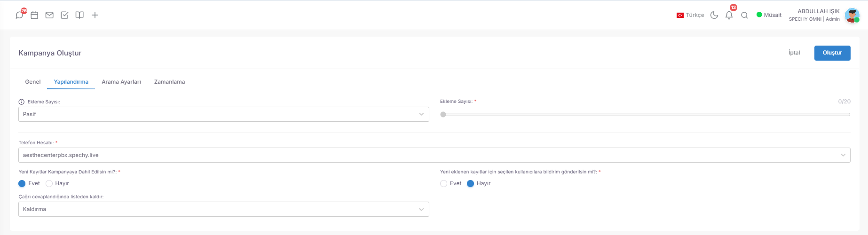Viewport: 868px width, 235px height.
Task: Open the user avatar picture
Action: [x=852, y=15]
